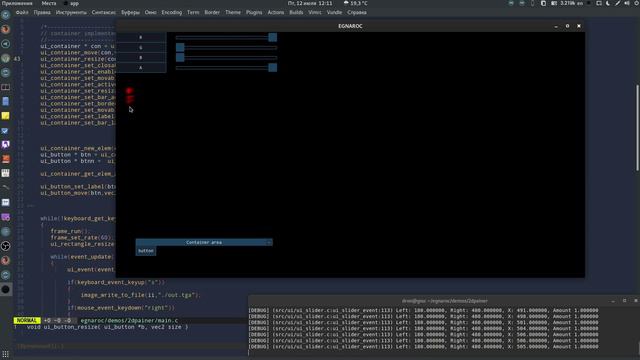Open the Инструменты menu
Viewport: 640px width, 360px height.
click(x=71, y=12)
